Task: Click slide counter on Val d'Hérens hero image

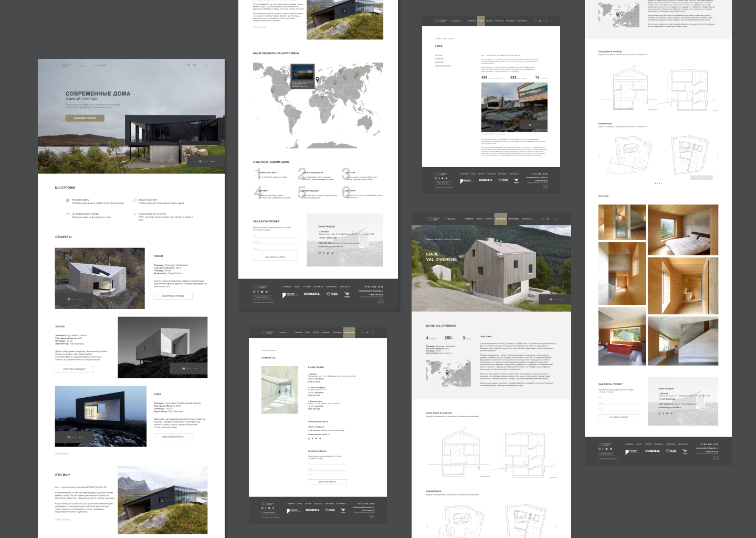Action: click(x=552, y=299)
